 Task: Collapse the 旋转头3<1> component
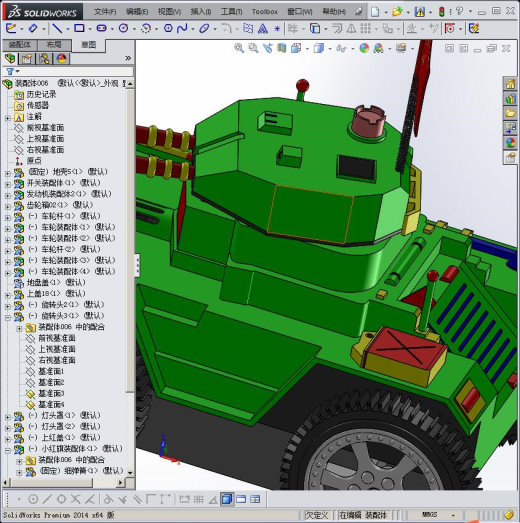click(8, 317)
